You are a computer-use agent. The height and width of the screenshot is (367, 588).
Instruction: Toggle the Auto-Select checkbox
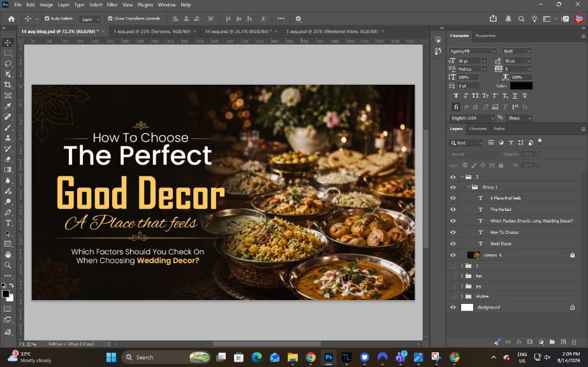[47, 18]
